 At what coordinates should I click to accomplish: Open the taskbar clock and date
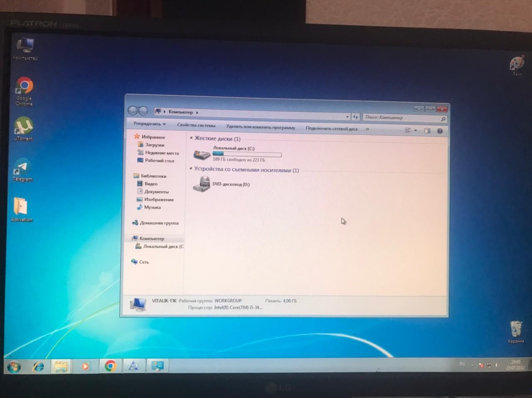[515, 365]
